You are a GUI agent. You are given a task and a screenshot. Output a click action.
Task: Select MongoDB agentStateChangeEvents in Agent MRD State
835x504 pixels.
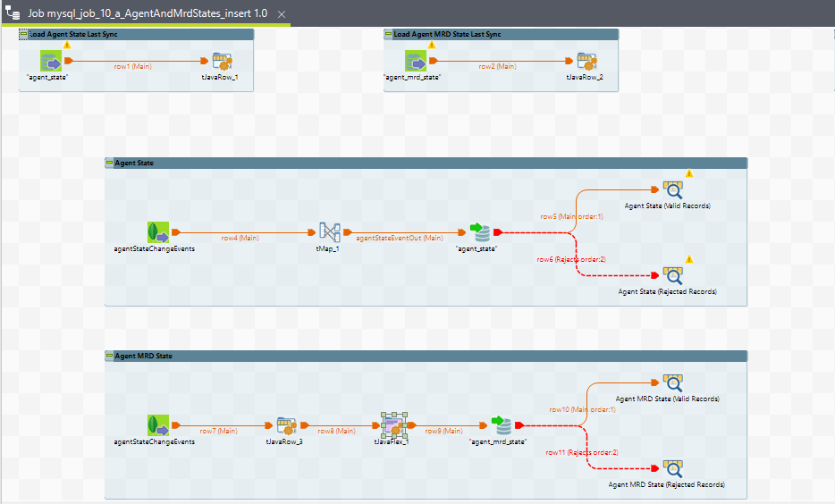pyautogui.click(x=158, y=425)
